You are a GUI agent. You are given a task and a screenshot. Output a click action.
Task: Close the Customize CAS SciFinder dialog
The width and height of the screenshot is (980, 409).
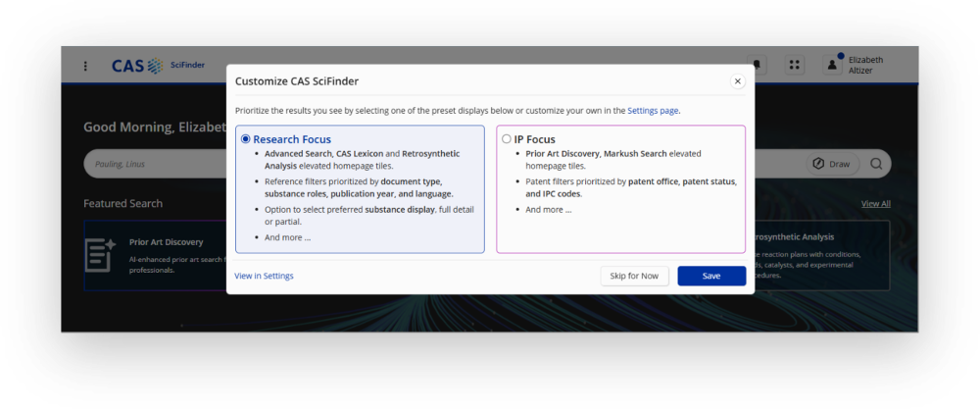click(738, 81)
